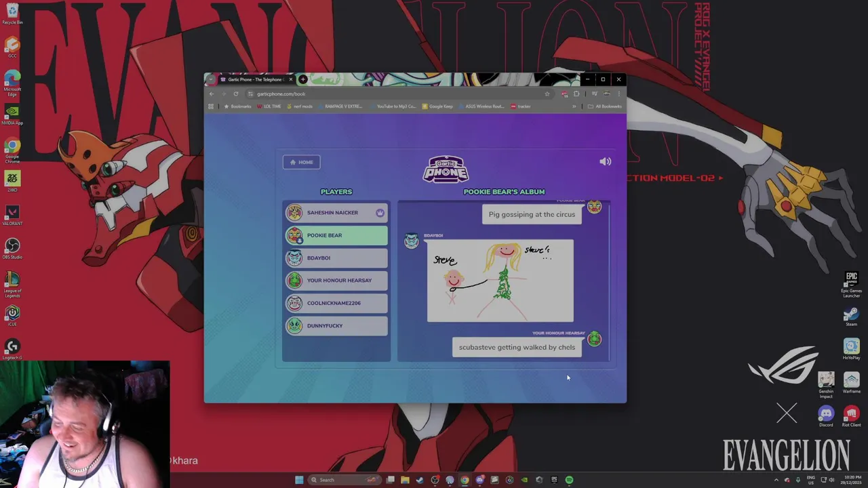This screenshot has width=868, height=488.
Task: Open the nerf mods bookmark
Action: 299,106
